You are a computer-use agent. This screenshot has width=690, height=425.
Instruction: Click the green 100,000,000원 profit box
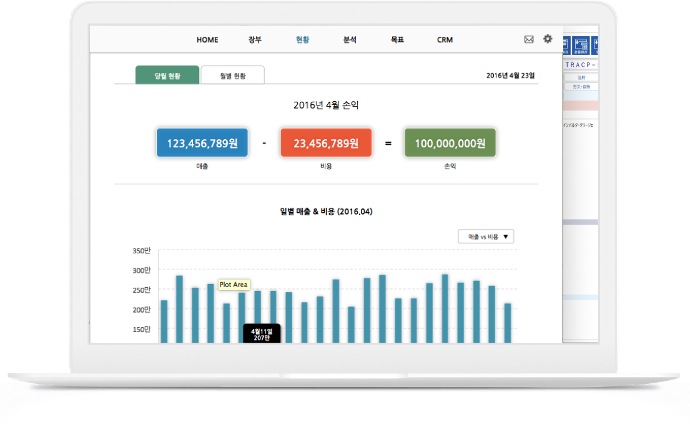click(x=451, y=143)
